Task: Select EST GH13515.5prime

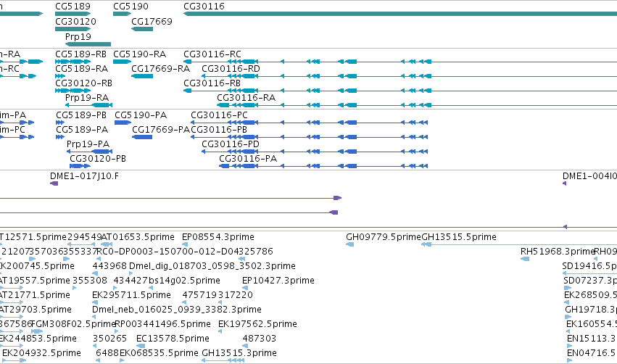Action: coord(519,244)
